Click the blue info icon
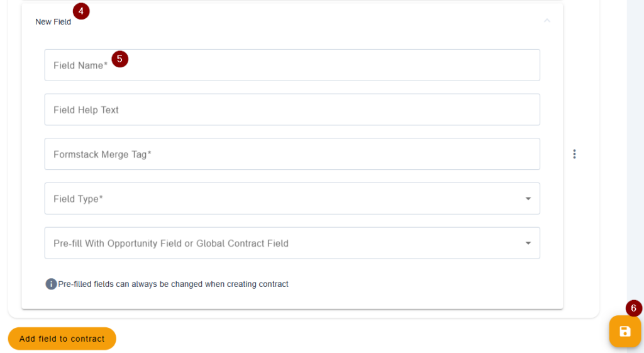 [x=51, y=284]
